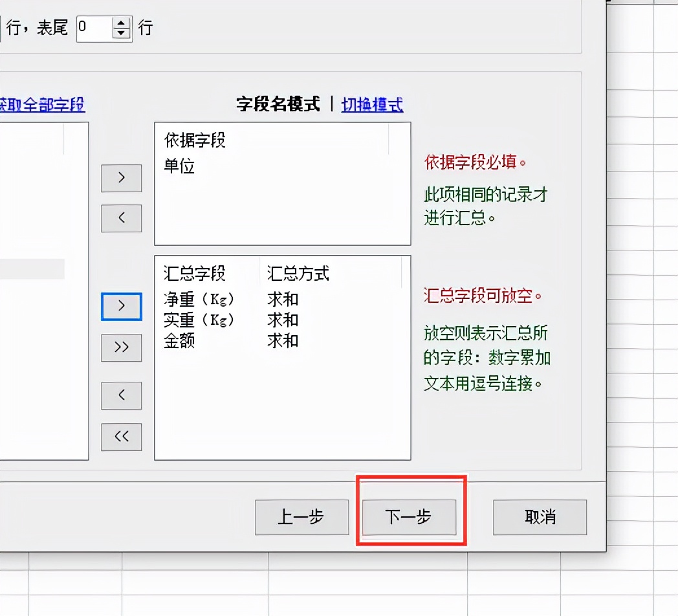Click the 取消 button to cancel

[x=539, y=518]
